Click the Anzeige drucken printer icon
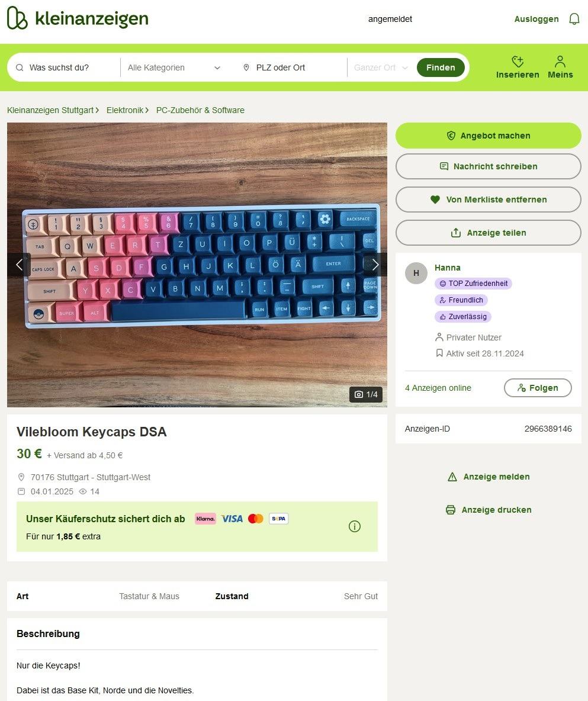 click(x=450, y=510)
